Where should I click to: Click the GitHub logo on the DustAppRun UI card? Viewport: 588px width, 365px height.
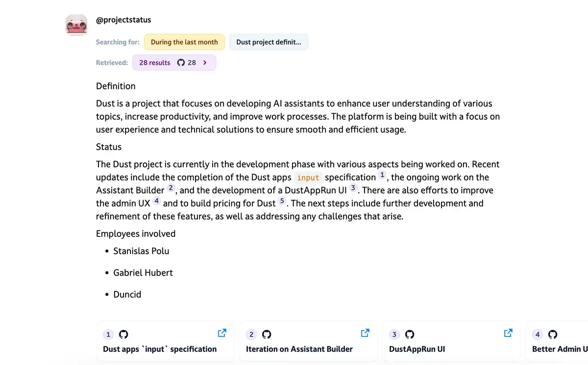410,334
